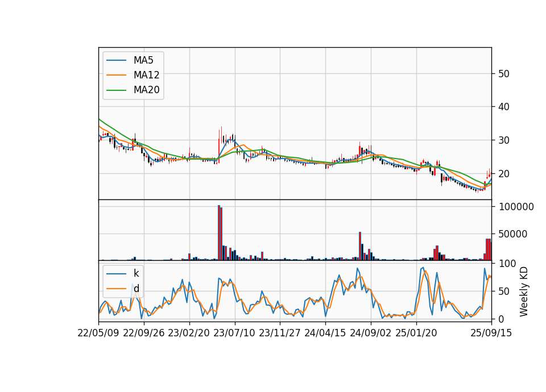
Task: Click the date label 24/09/02
Action: point(370,333)
